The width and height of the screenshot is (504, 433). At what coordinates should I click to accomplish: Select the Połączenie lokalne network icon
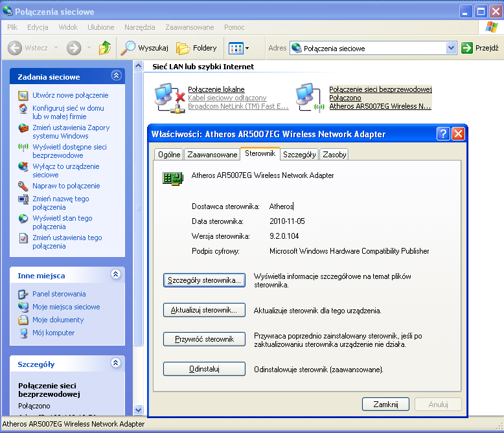[x=169, y=98]
